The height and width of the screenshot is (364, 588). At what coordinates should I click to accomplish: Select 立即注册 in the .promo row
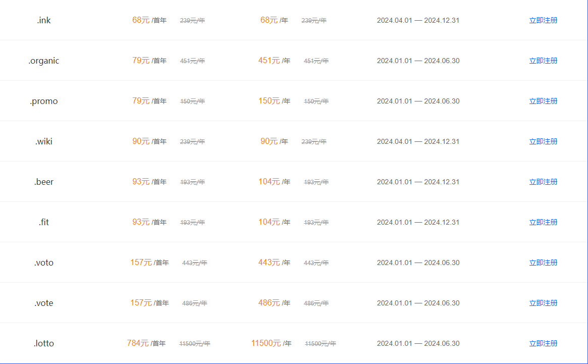pyautogui.click(x=543, y=101)
